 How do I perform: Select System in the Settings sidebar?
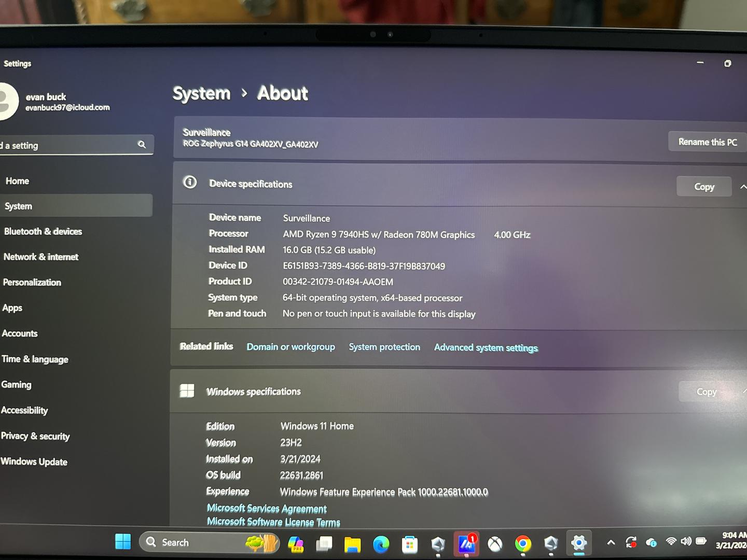click(x=76, y=206)
